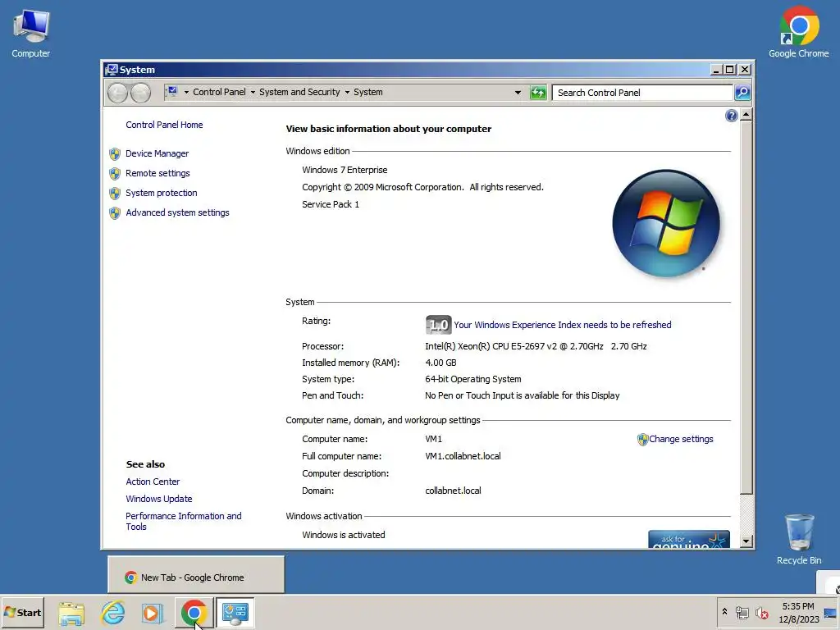Screen dimensions: 840x630
Task: Click the System window title icon
Action: coord(112,70)
